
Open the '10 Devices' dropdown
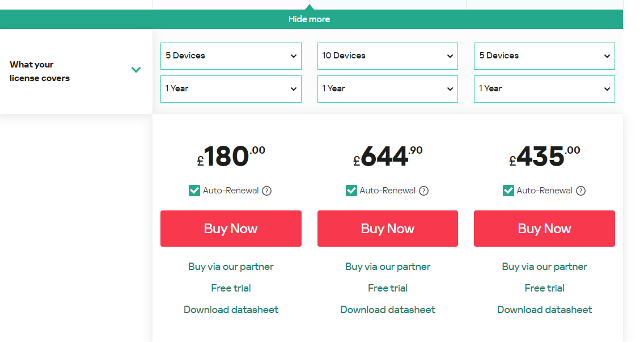[x=388, y=56]
